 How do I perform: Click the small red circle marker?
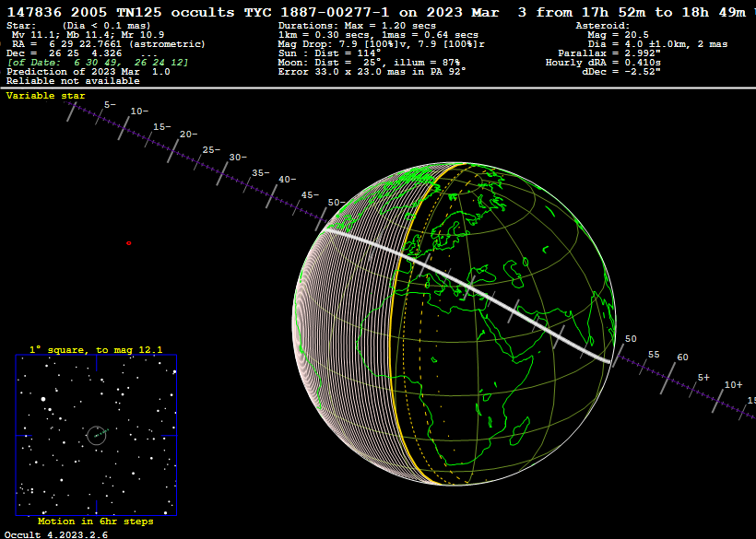click(129, 243)
